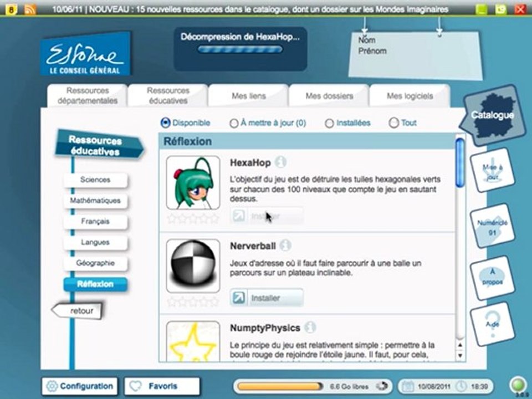
Task: Install Nerverball
Action: (267, 298)
